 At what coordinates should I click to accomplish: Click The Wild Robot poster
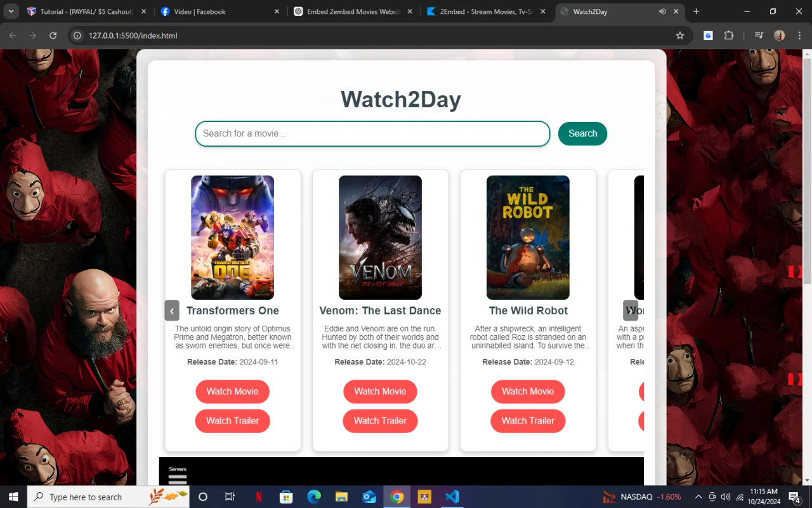[x=528, y=237]
